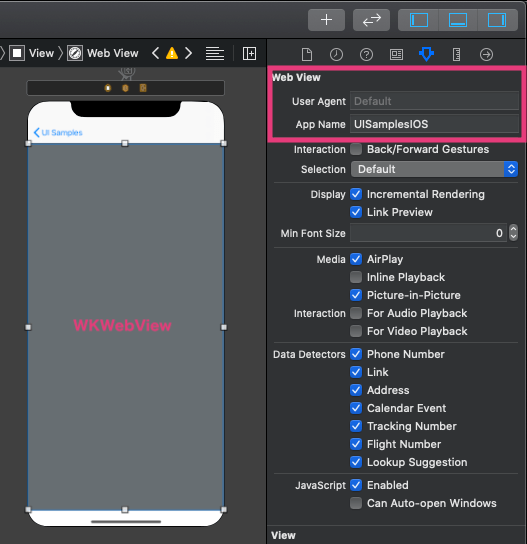Go to next issue arrow
This screenshot has width=527, height=544.
point(188,53)
